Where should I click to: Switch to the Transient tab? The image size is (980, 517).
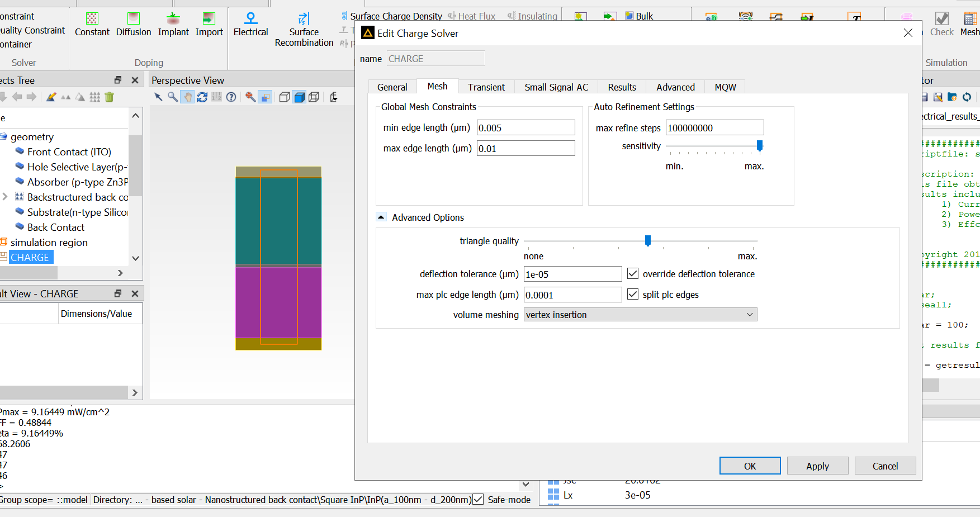click(x=486, y=87)
